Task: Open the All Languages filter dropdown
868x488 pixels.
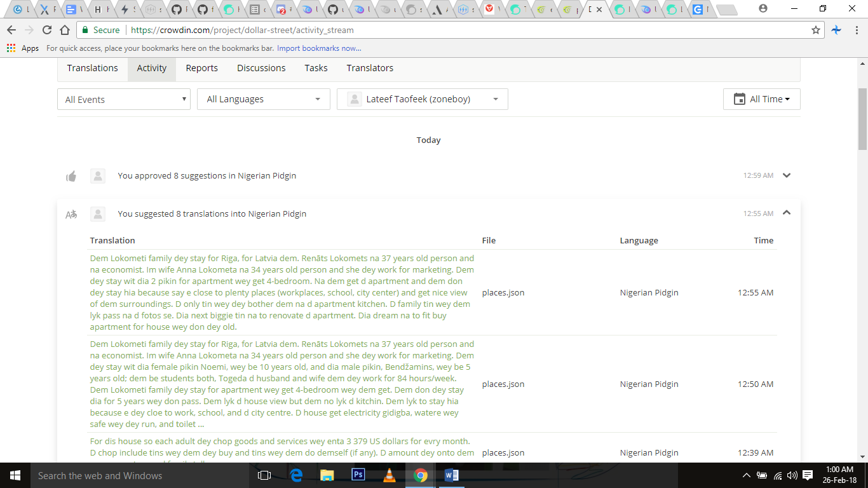Action: point(264,99)
